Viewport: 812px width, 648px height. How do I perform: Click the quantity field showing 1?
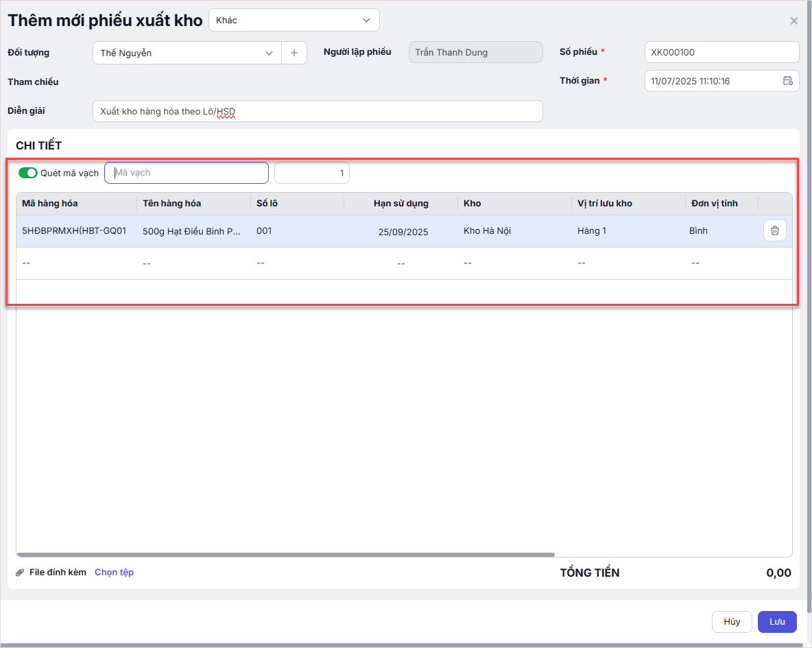tap(311, 173)
